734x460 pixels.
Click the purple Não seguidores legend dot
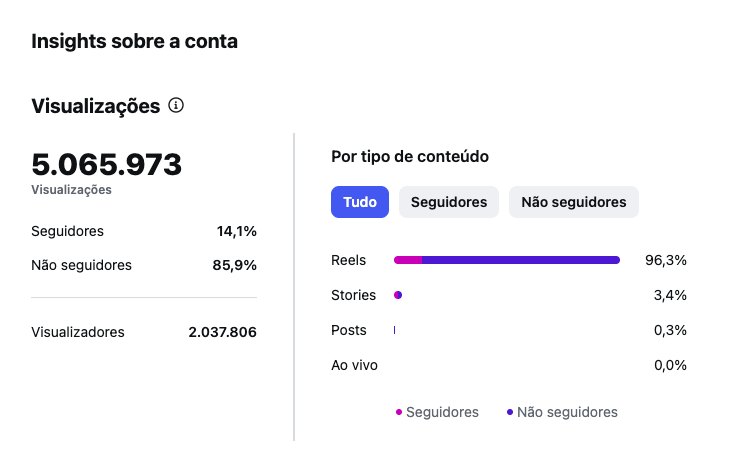[510, 412]
